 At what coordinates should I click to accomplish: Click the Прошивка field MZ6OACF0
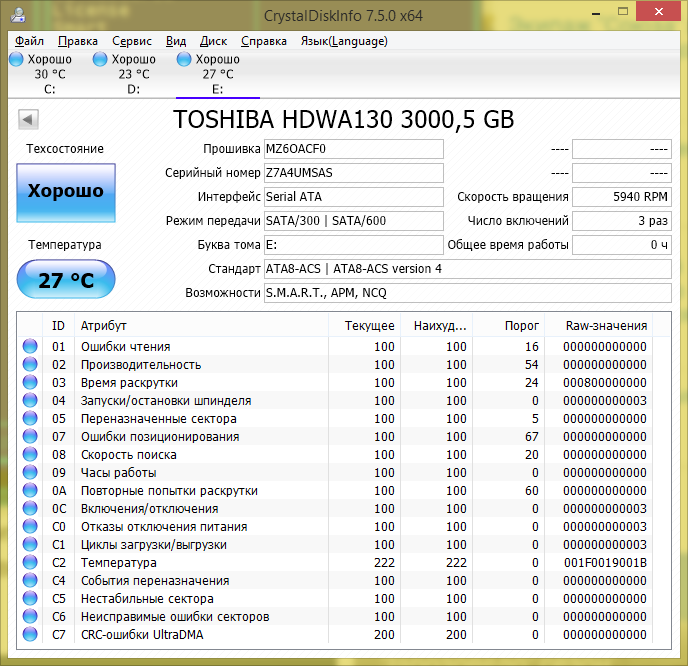coord(354,149)
